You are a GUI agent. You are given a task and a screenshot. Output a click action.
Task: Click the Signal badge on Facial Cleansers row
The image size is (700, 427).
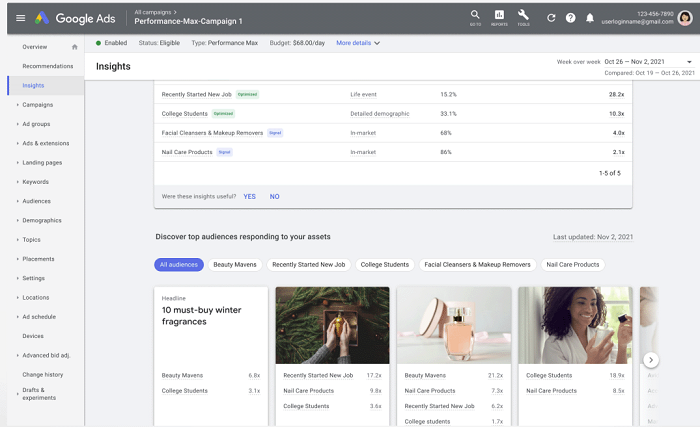point(275,133)
